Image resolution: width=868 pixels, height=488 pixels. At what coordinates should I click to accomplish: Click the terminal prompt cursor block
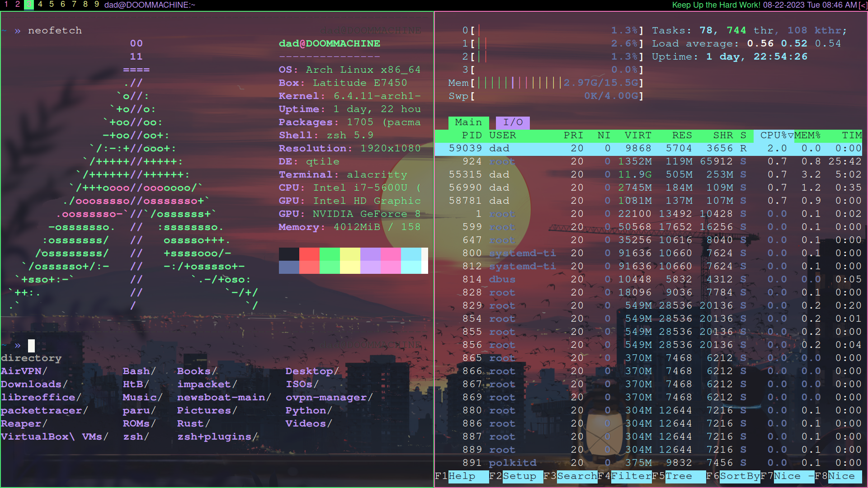(x=31, y=346)
